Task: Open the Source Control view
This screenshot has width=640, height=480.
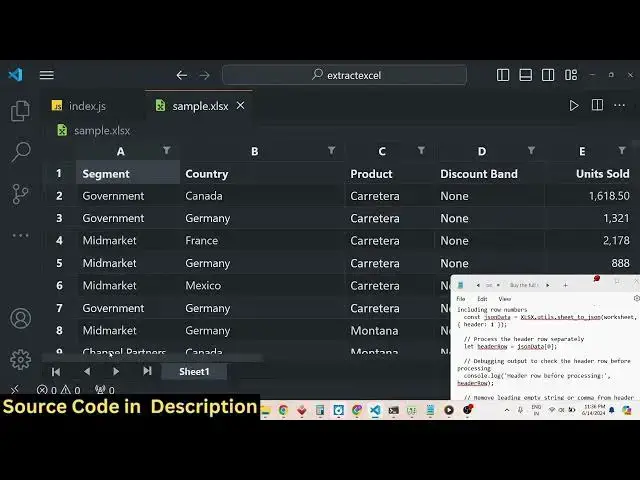Action: (x=20, y=194)
